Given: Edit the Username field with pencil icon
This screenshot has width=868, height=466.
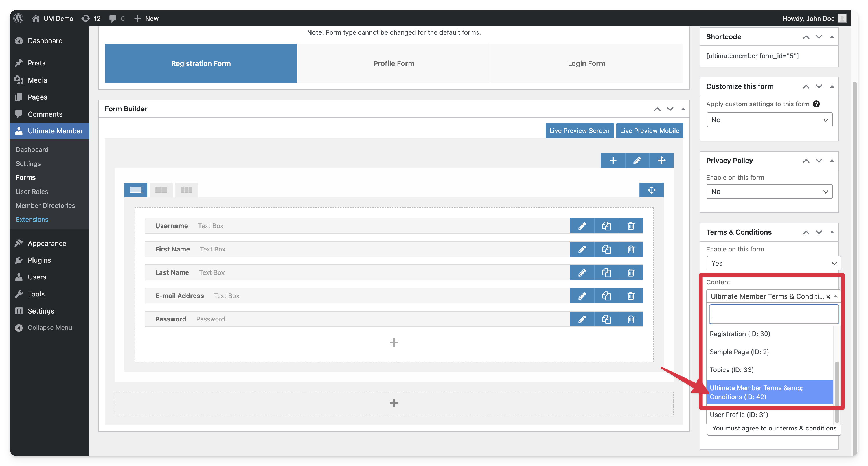Looking at the screenshot, I should [x=582, y=226].
